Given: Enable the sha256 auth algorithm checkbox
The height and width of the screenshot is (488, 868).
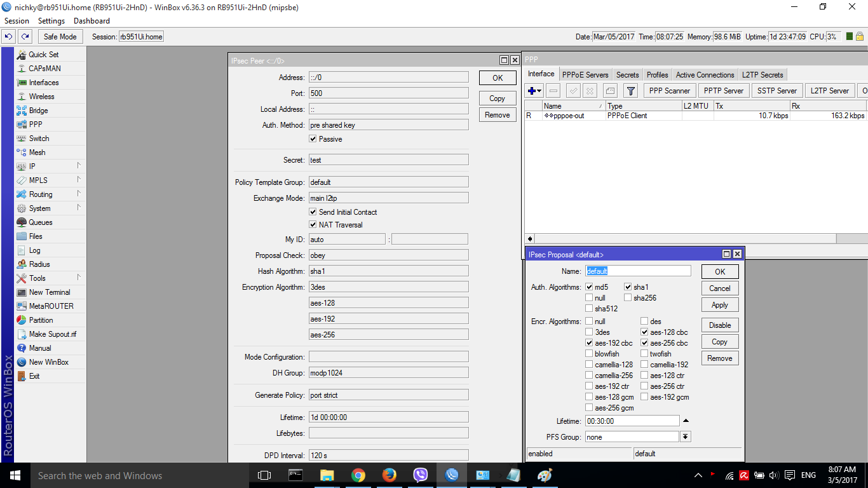Looking at the screenshot, I should click(628, 298).
